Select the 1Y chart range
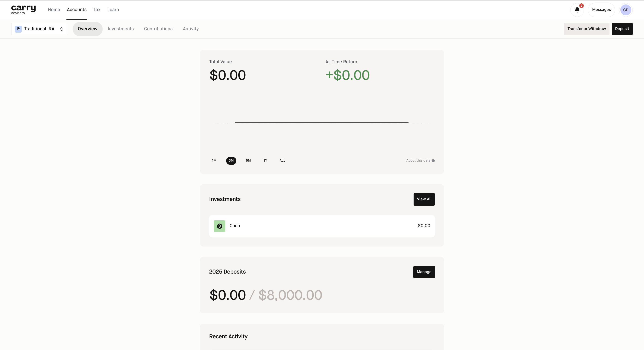Viewport: 644px width, 350px height. click(265, 161)
